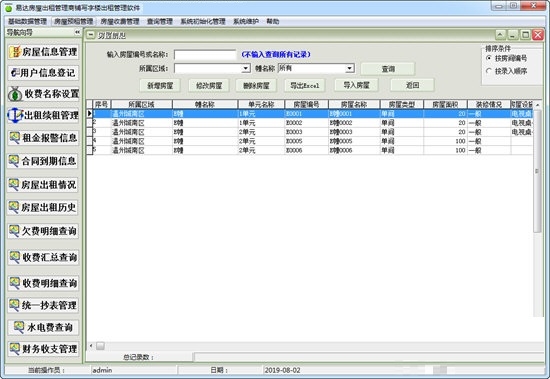Open 水电费查询 from the sidebar
This screenshot has width=550, height=379.
point(43,327)
